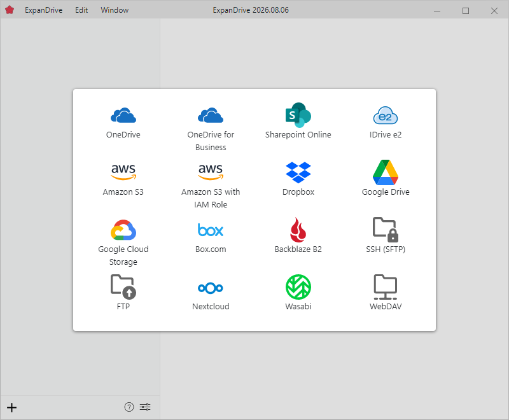Screen dimensions: 509x420
Task: Click the 'Google Cloud Storage' label text
Action: coord(123,256)
